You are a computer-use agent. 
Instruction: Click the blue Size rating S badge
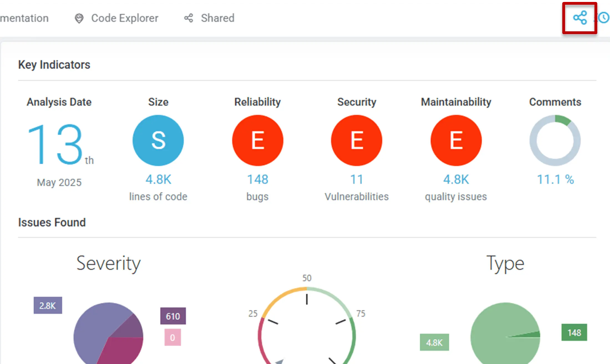coord(158,140)
